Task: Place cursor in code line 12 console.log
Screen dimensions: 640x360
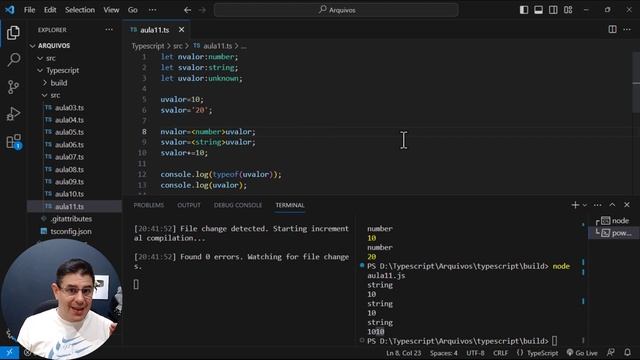Action: click(x=221, y=174)
